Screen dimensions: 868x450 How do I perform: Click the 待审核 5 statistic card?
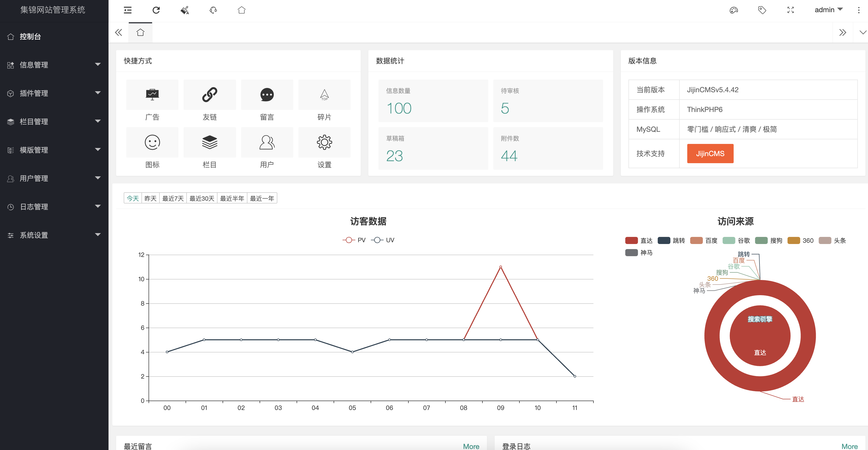pyautogui.click(x=548, y=101)
